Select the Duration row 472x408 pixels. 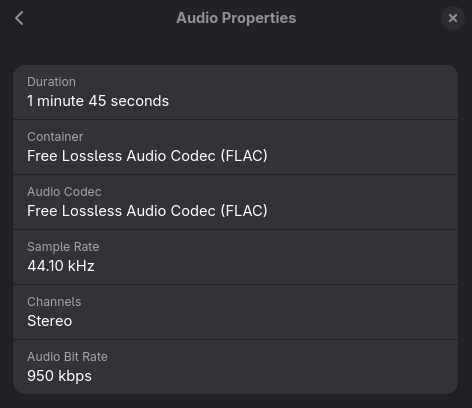click(235, 92)
